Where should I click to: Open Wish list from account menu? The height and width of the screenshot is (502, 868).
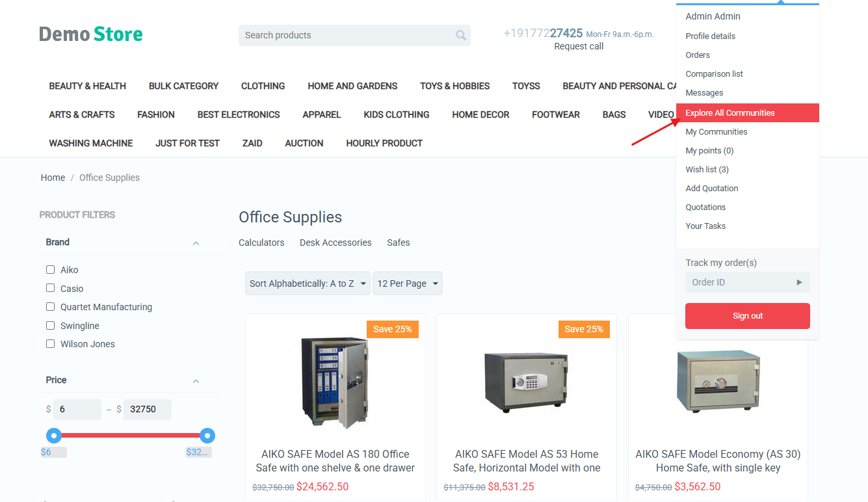coord(707,170)
